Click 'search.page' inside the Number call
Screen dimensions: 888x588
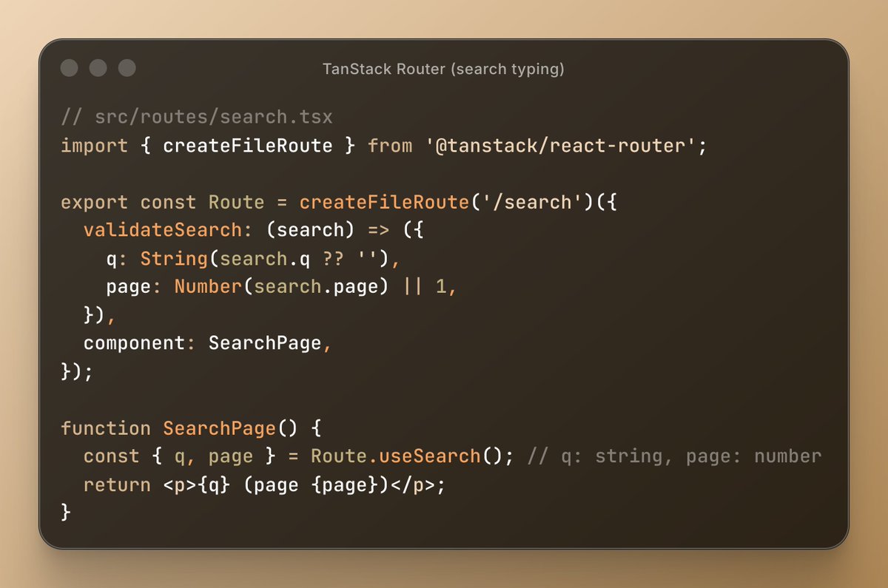316,286
